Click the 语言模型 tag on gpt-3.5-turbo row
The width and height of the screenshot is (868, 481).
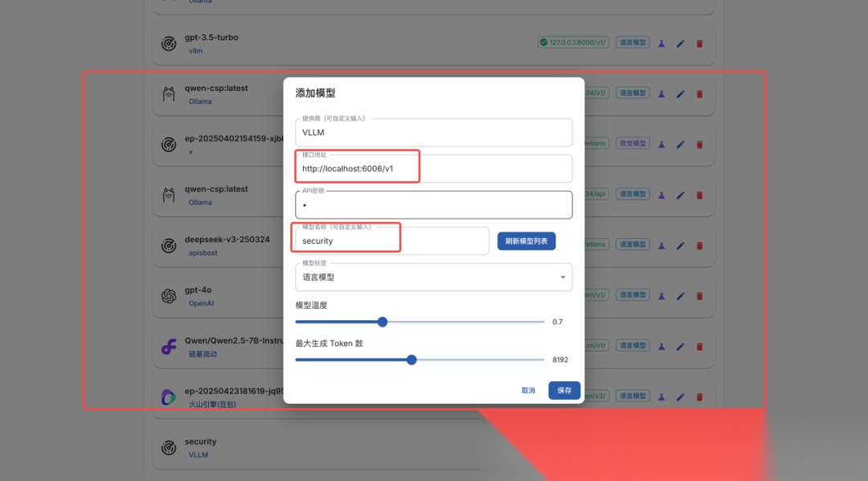[633, 42]
